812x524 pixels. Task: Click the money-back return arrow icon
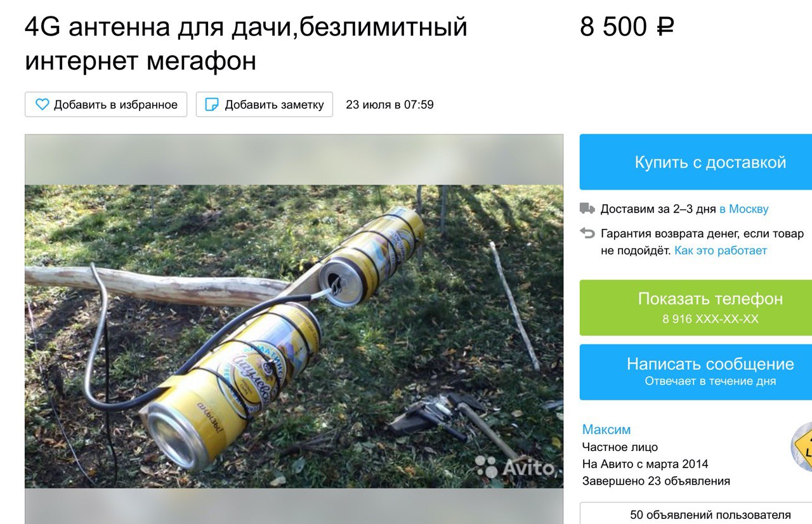[587, 233]
